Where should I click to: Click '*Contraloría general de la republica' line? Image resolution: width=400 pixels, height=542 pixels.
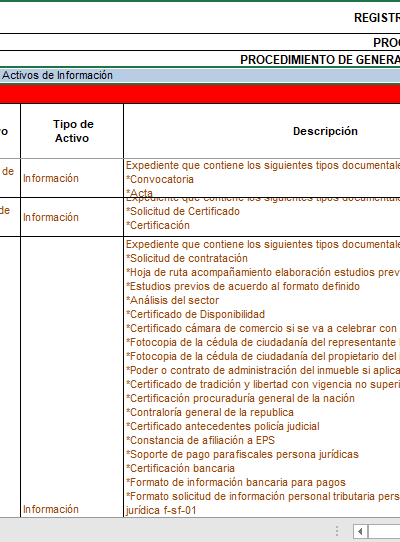coord(210,412)
